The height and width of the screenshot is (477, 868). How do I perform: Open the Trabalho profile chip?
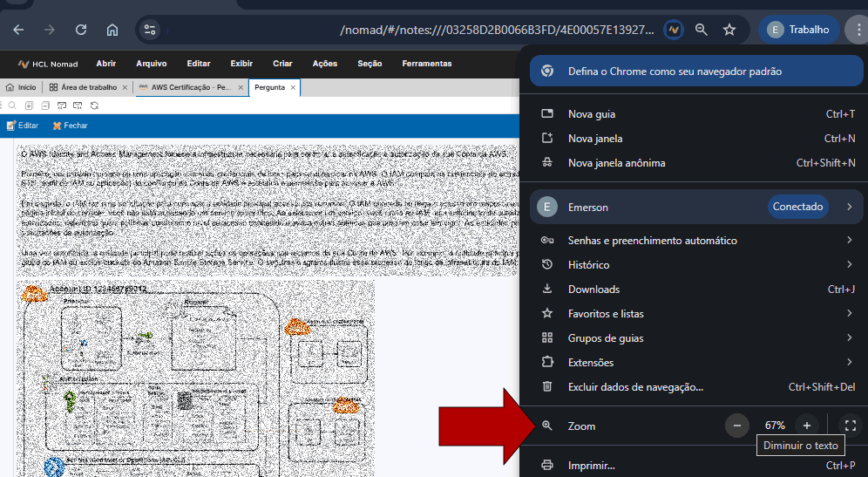click(x=799, y=30)
